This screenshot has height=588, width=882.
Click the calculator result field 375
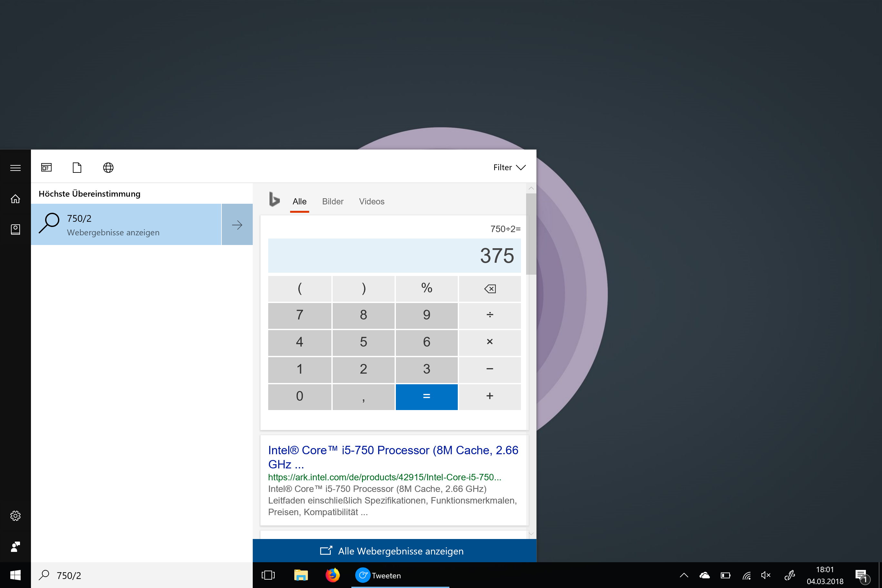(394, 255)
